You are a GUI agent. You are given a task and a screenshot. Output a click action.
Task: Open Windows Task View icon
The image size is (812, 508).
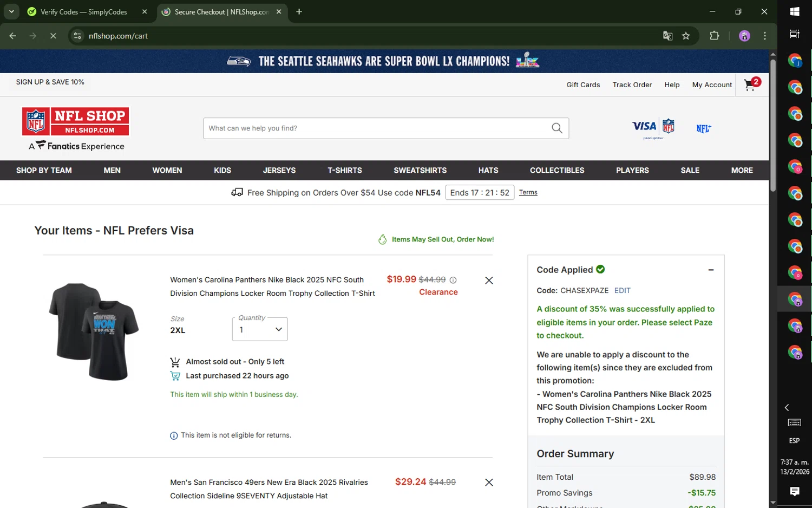coord(795,34)
